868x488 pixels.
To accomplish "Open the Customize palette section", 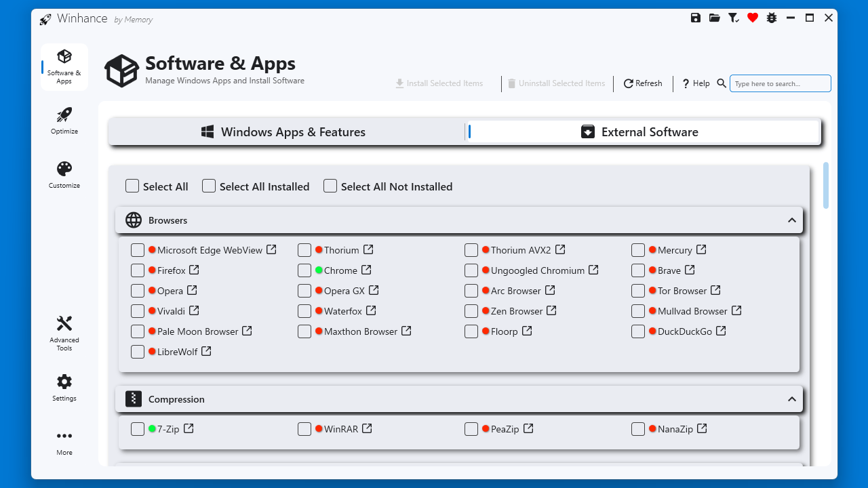I will point(64,175).
